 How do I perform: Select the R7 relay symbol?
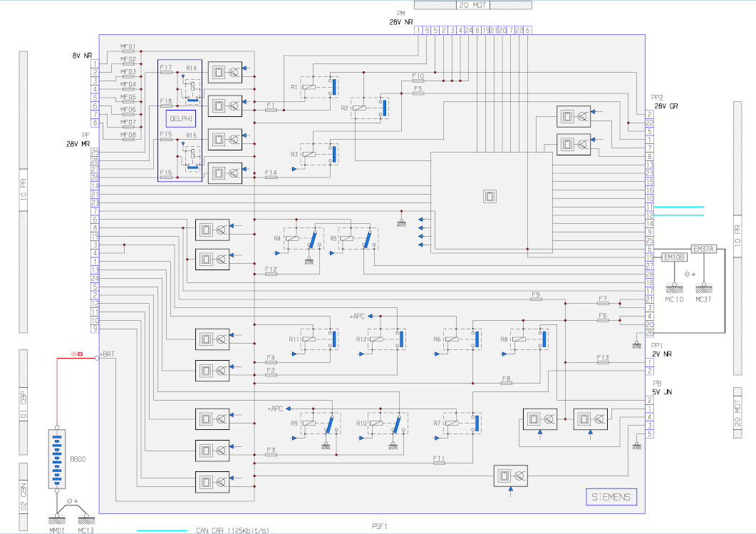click(x=462, y=423)
